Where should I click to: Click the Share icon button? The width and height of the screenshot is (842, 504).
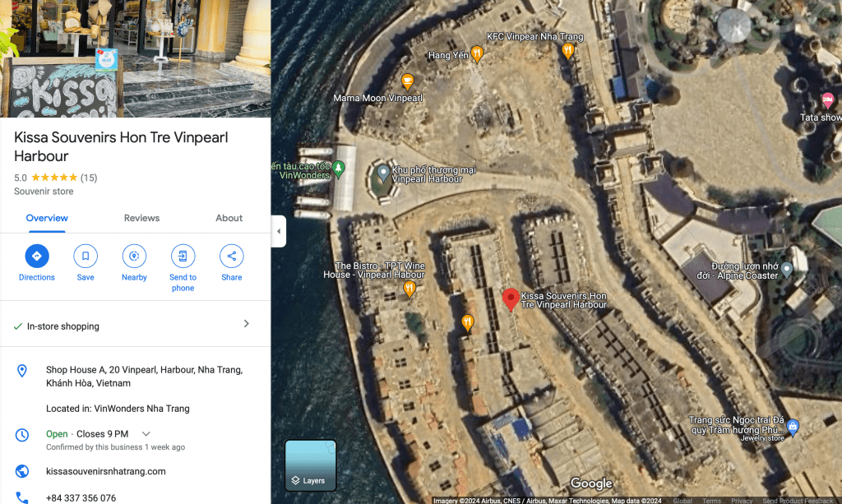pos(231,257)
